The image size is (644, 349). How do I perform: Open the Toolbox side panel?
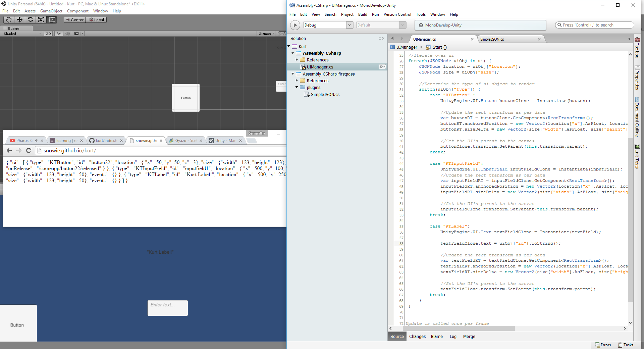(x=637, y=47)
